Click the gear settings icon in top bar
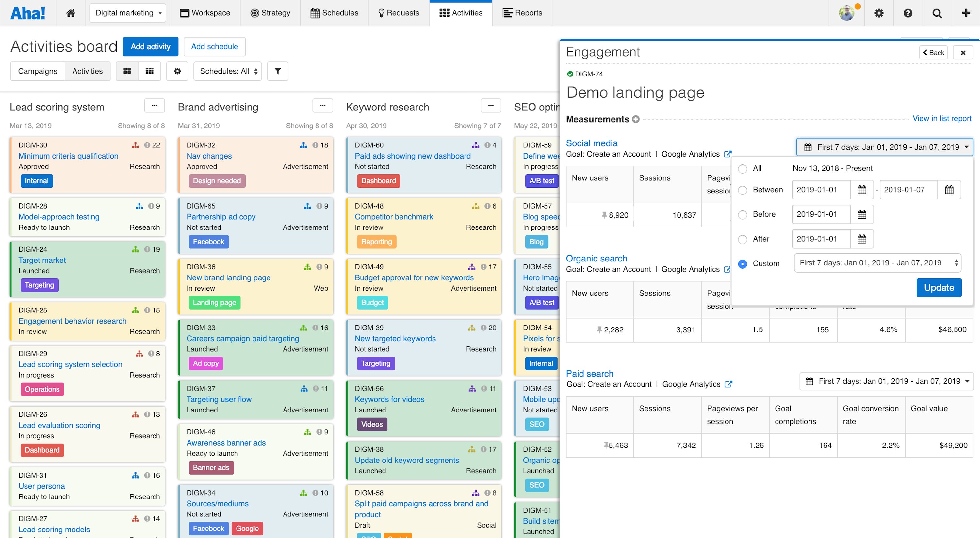Screen dimensions: 980x538 pos(879,12)
